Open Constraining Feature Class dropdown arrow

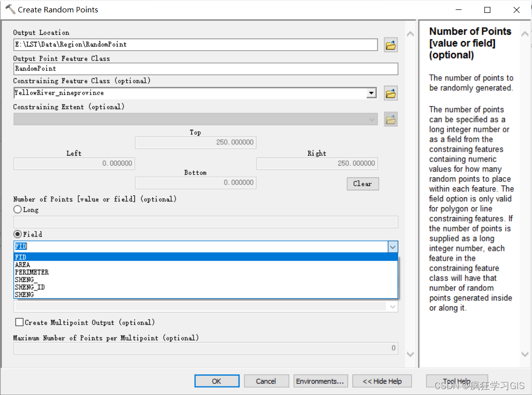371,93
